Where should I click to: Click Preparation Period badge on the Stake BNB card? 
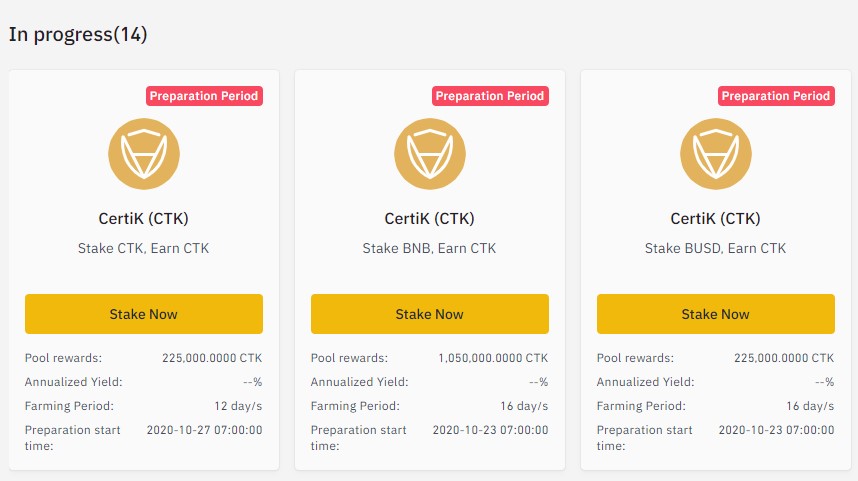(x=490, y=96)
